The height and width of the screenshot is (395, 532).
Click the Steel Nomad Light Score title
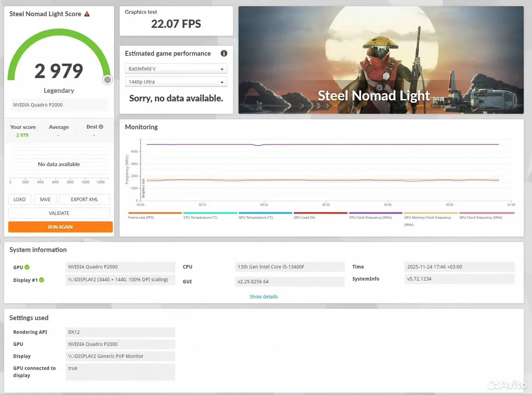click(x=45, y=14)
